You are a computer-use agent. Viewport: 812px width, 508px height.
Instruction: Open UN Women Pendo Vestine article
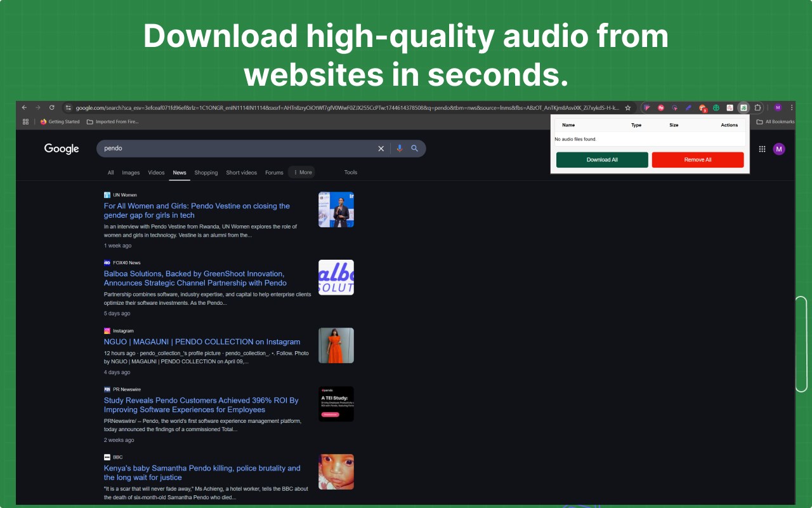(197, 210)
